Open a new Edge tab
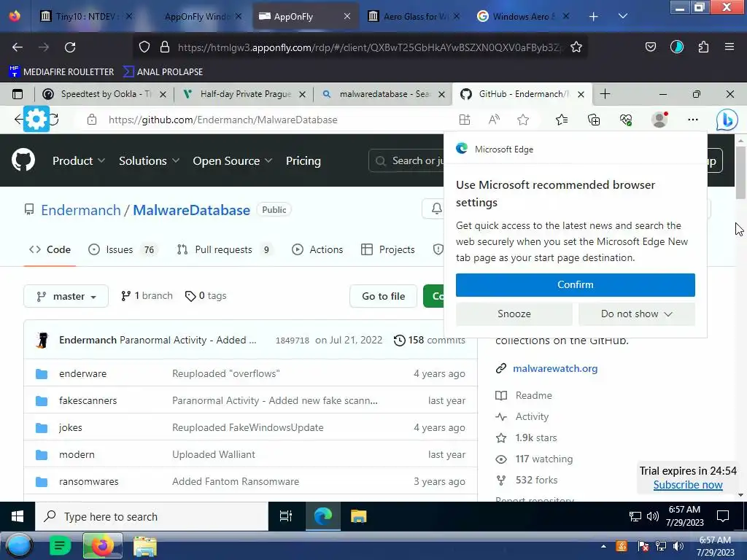This screenshot has height=560, width=747. 605,94
